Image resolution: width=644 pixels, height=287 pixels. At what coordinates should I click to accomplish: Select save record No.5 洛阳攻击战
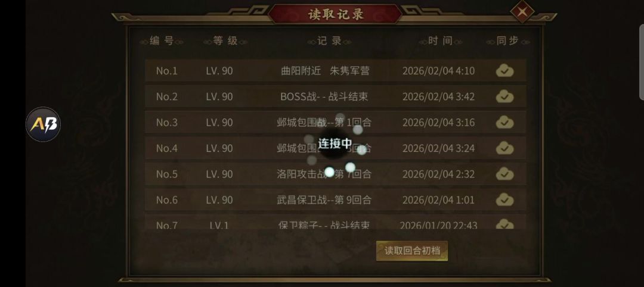[x=335, y=174]
